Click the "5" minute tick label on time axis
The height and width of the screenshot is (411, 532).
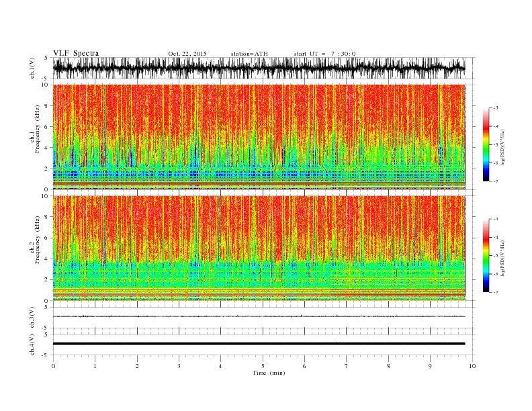[x=263, y=366]
